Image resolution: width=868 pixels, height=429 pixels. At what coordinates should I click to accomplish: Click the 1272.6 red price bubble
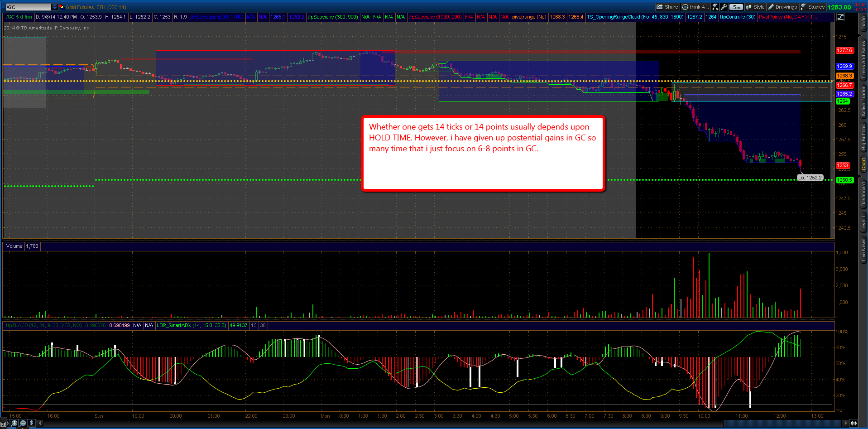click(x=844, y=51)
